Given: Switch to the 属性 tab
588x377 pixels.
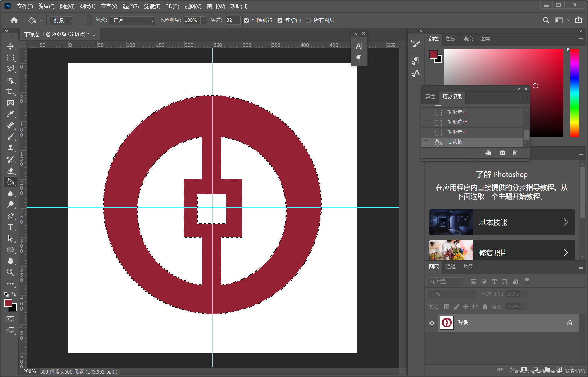Looking at the screenshot, I should point(430,96).
